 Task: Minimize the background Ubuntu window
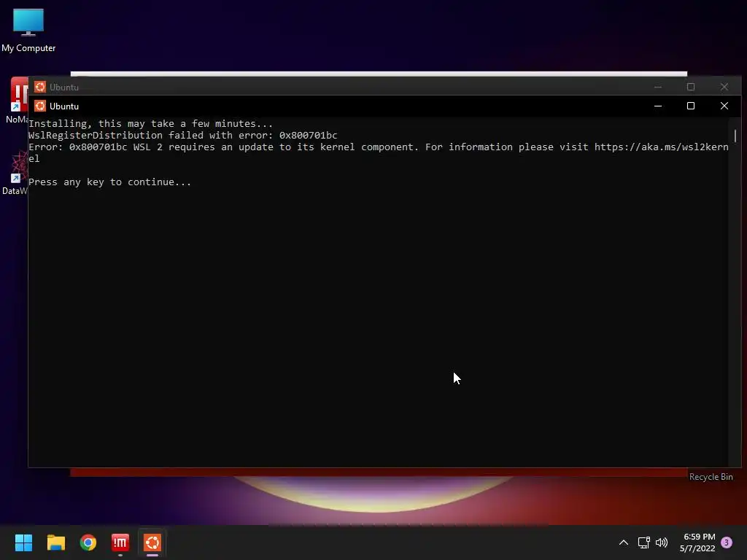tap(658, 87)
